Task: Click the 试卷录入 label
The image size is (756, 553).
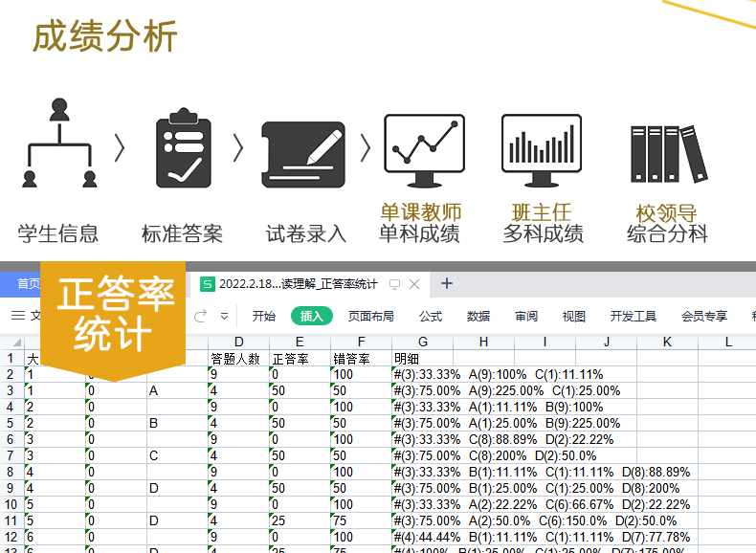Action: (306, 233)
